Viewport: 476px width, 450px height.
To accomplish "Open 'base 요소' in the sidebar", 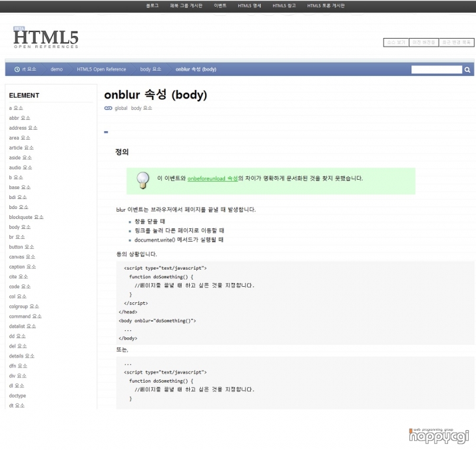I will click(20, 187).
